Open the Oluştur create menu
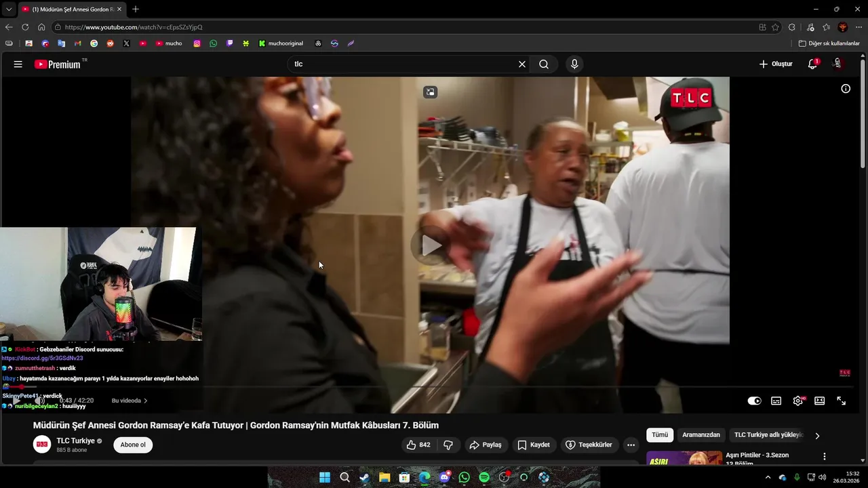The height and width of the screenshot is (488, 868). click(776, 64)
